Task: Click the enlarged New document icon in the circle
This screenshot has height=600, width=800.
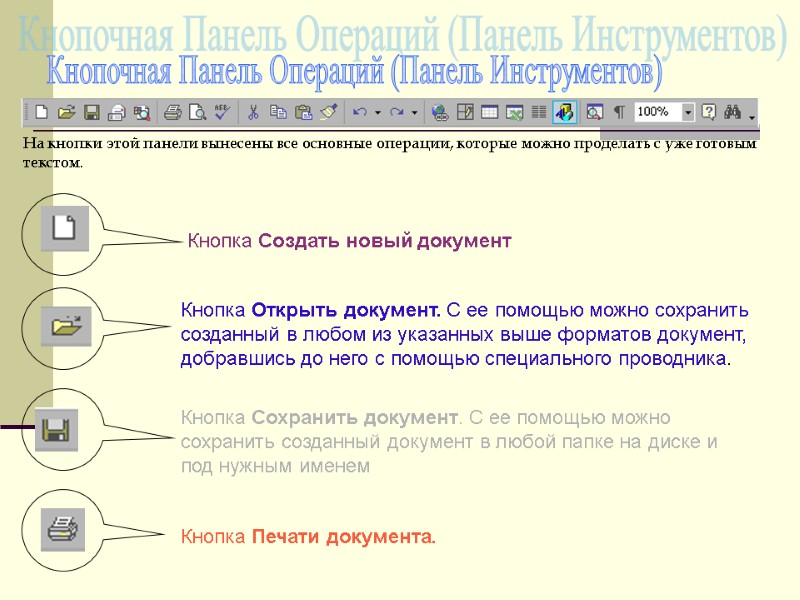Action: pyautogui.click(x=65, y=228)
